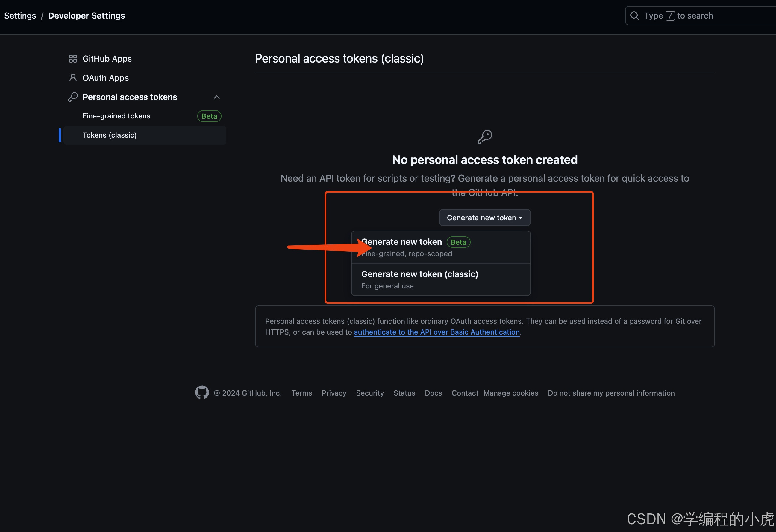
Task: Expand Developer Settings breadcrumb navigation
Action: (87, 15)
